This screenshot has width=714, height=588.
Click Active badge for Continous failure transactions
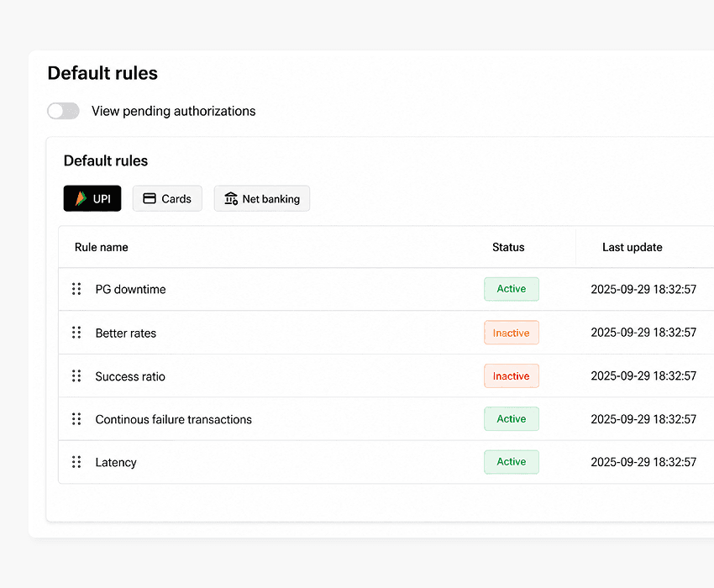pyautogui.click(x=512, y=419)
